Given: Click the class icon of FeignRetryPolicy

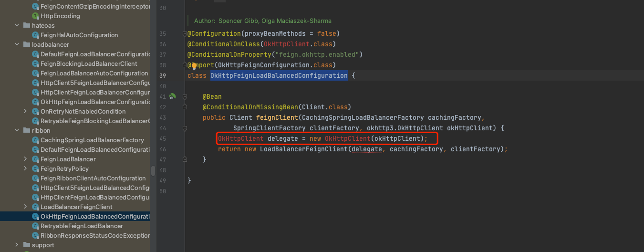Looking at the screenshot, I should click(35, 169).
